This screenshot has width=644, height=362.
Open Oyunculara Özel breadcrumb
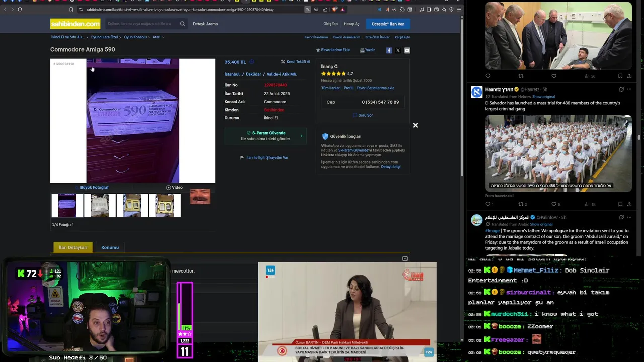click(x=104, y=37)
